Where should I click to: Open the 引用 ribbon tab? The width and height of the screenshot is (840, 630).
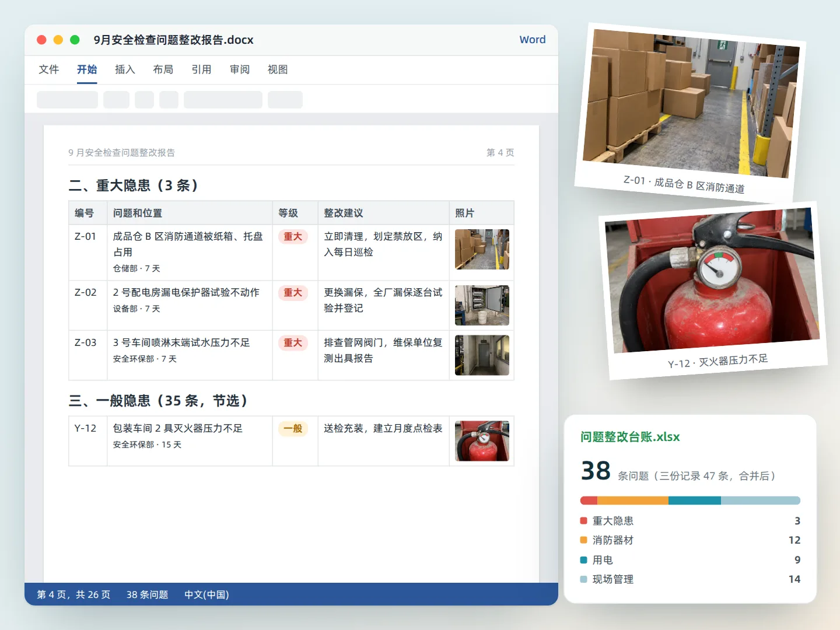click(201, 69)
